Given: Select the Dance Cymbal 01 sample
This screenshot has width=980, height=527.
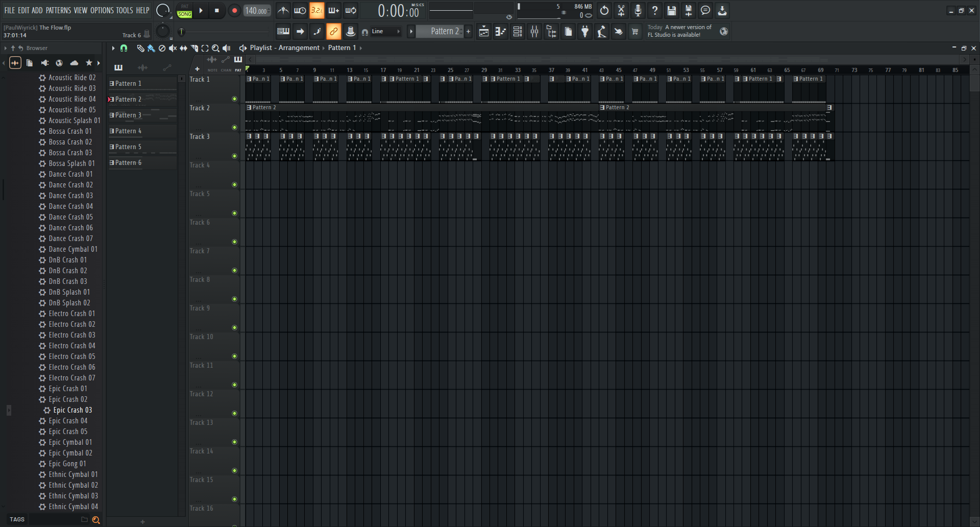Looking at the screenshot, I should click(72, 249).
